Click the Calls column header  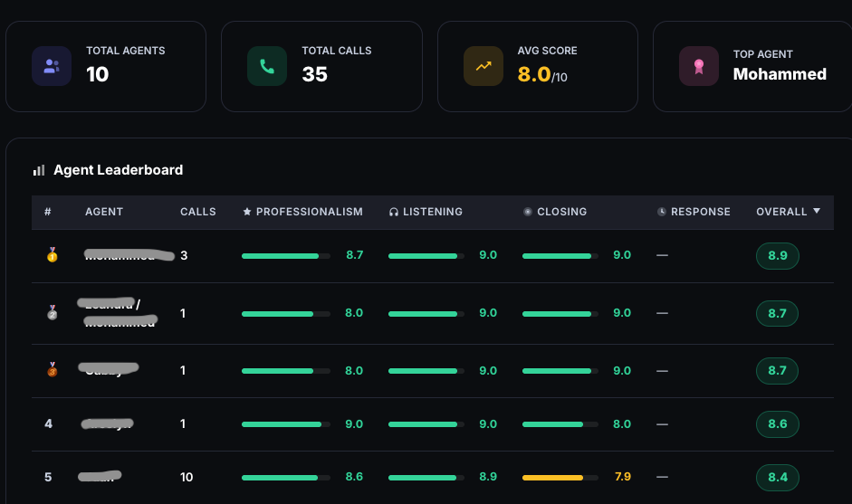coord(198,212)
